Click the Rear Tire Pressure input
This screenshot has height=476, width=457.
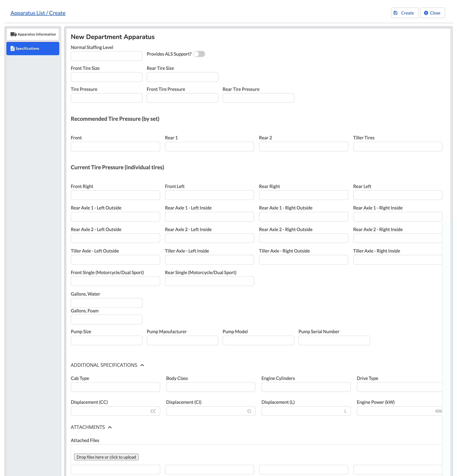[258, 98]
